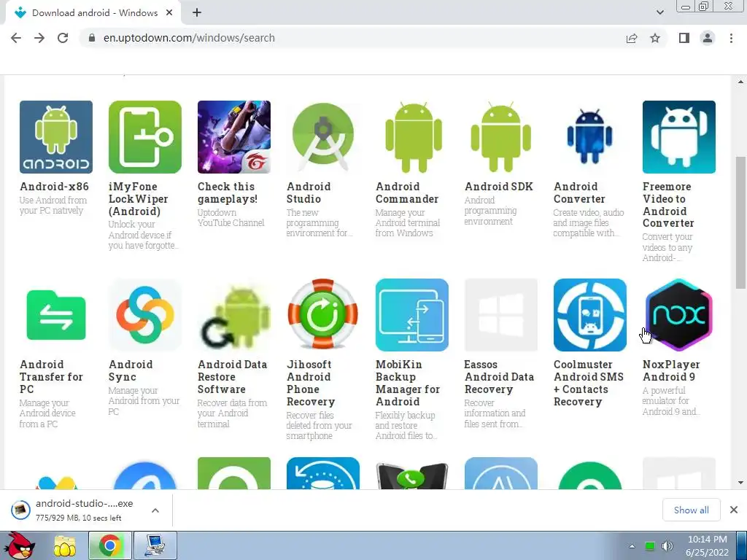Close the downloads bar

[x=734, y=510]
